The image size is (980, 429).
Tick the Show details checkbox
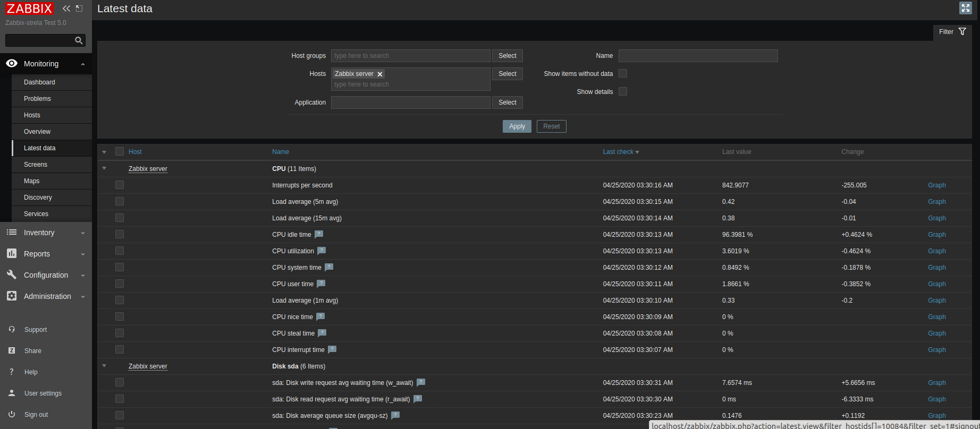[x=623, y=92]
